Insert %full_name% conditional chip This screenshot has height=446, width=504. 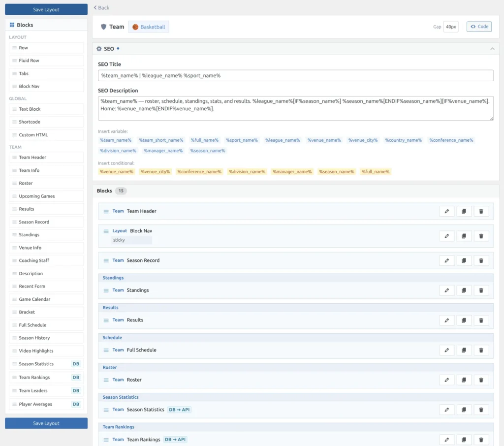[375, 172]
